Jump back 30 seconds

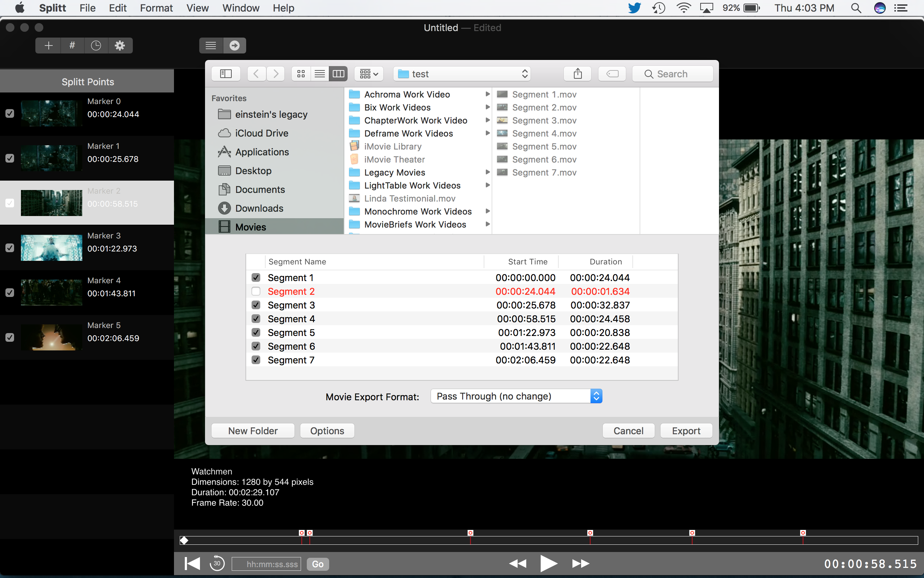click(217, 564)
